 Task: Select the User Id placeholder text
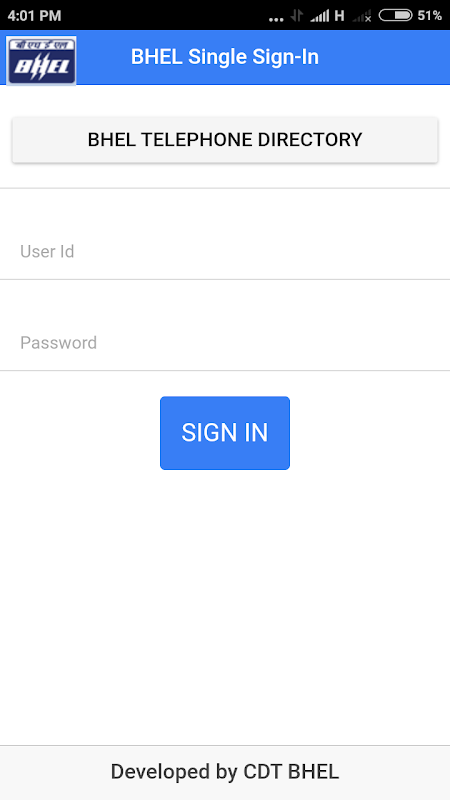point(47,252)
